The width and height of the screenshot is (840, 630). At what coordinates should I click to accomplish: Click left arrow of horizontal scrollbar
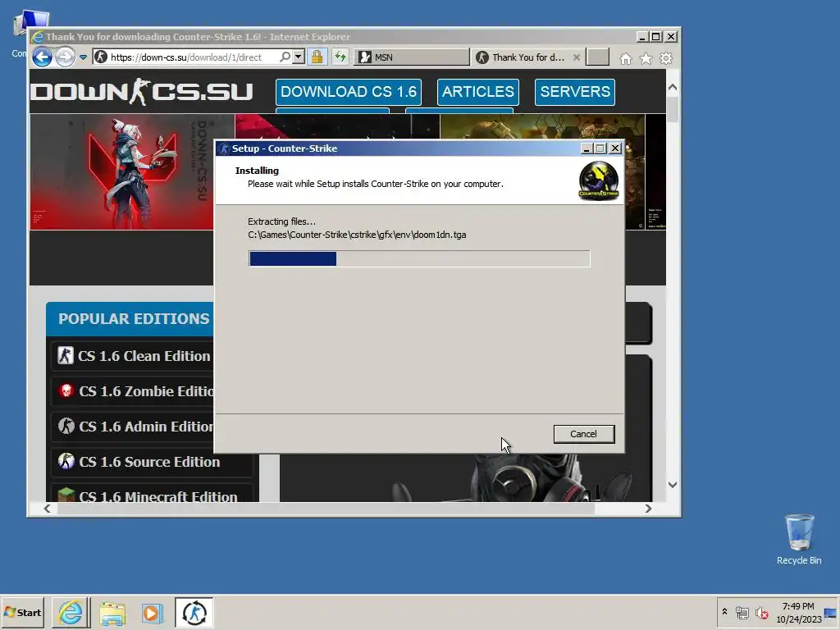47,509
